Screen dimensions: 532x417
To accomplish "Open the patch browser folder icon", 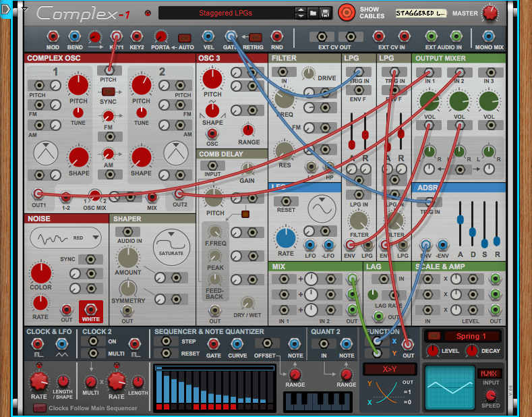I will coord(313,13).
